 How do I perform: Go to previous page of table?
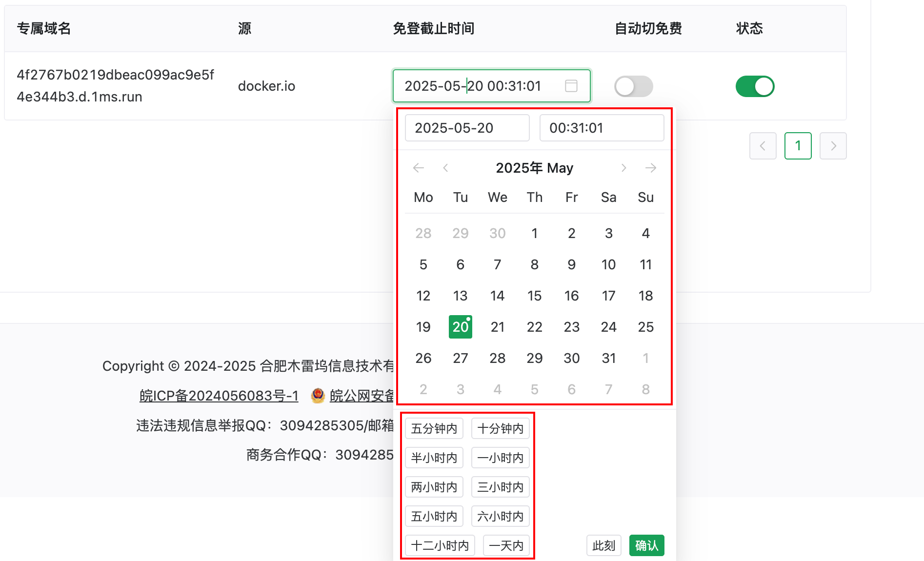[x=763, y=145]
